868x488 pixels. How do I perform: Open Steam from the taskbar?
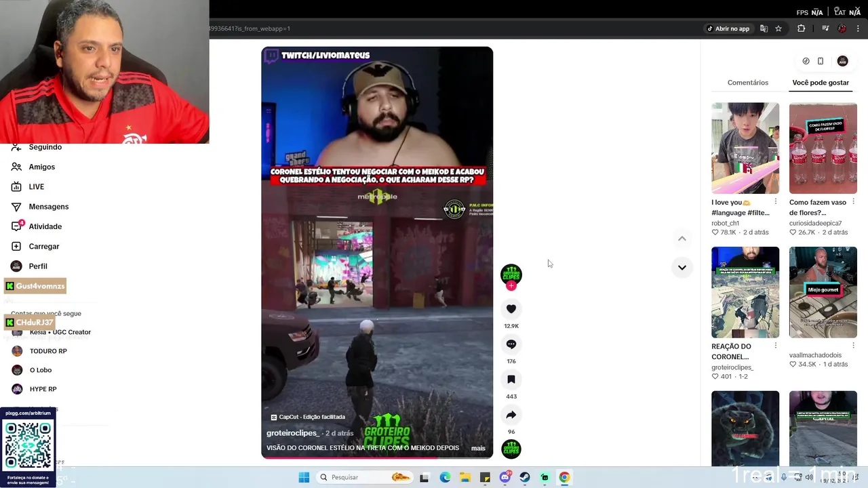525,477
